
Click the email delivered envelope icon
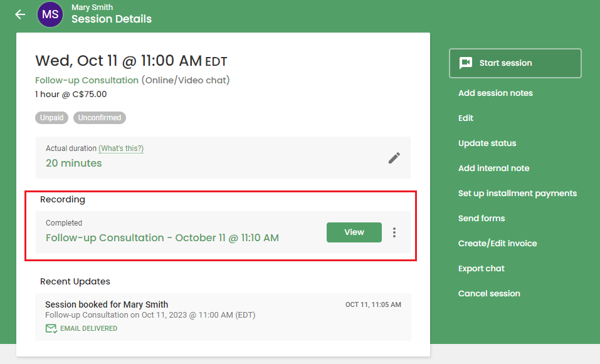(51, 328)
